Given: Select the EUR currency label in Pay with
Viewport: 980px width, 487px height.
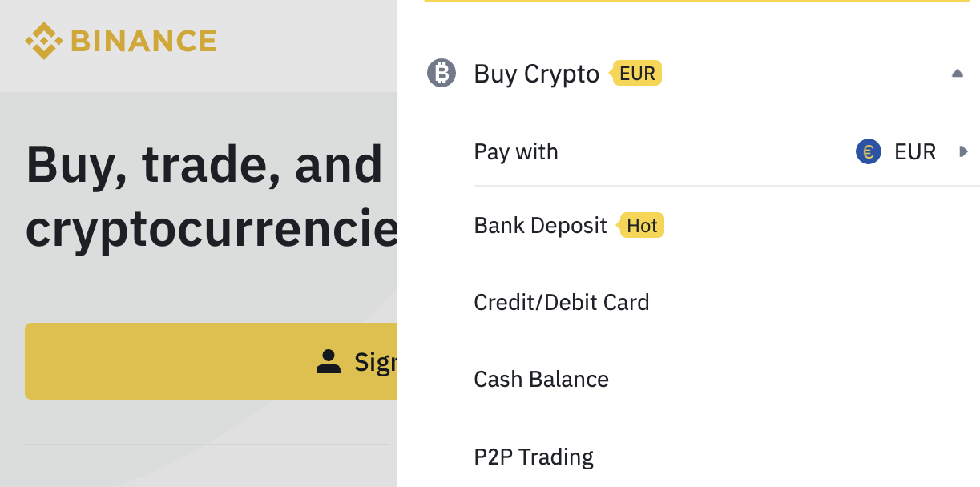Looking at the screenshot, I should (x=915, y=151).
